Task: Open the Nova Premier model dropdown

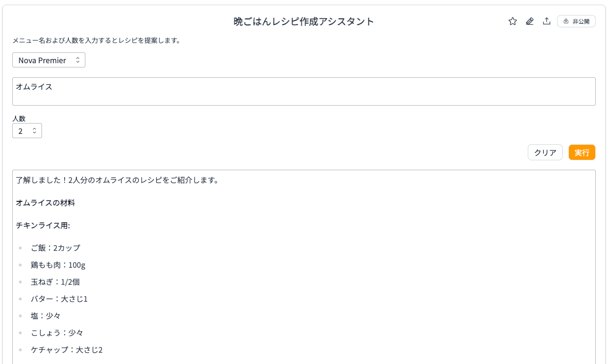Action: pos(49,60)
